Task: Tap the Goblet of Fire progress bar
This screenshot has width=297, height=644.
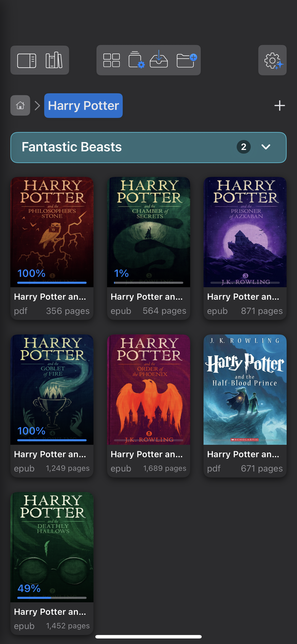Action: click(52, 440)
